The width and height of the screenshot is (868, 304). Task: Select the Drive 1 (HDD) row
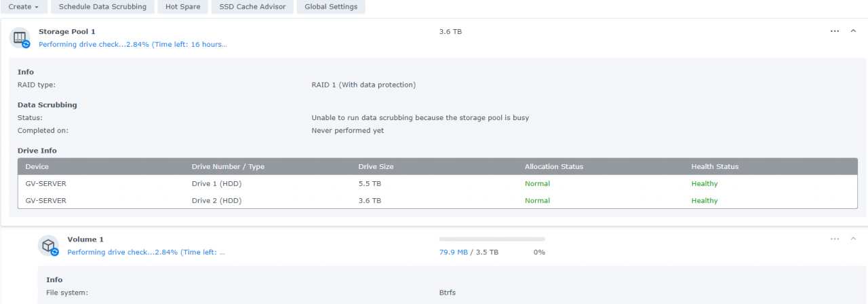[x=437, y=183]
